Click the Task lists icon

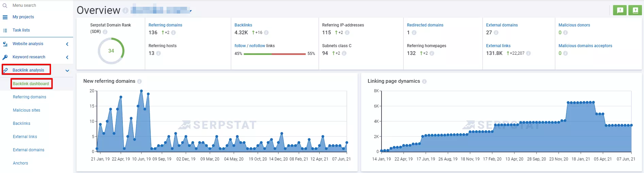(5, 30)
